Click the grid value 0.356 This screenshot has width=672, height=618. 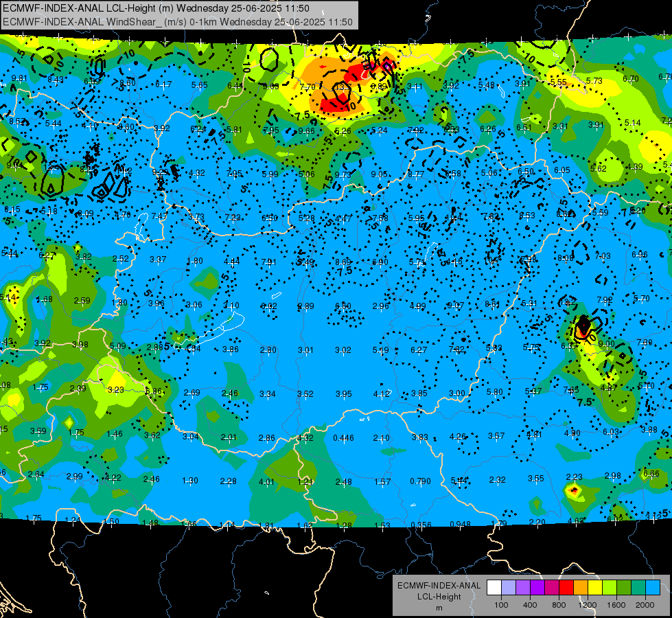pyautogui.click(x=421, y=525)
